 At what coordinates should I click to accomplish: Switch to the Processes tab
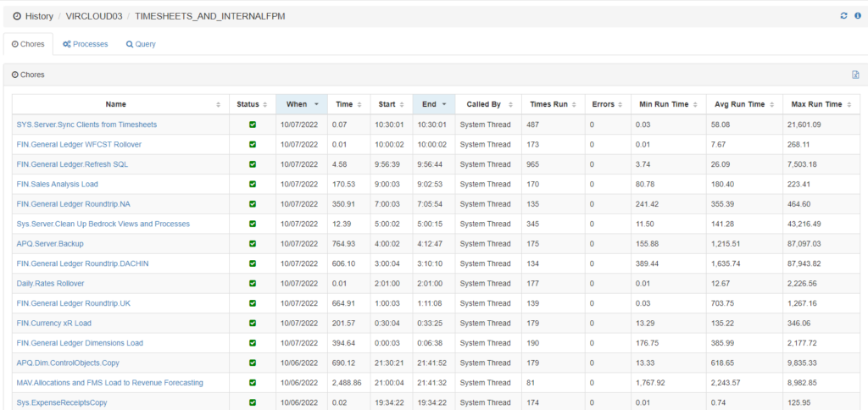85,44
